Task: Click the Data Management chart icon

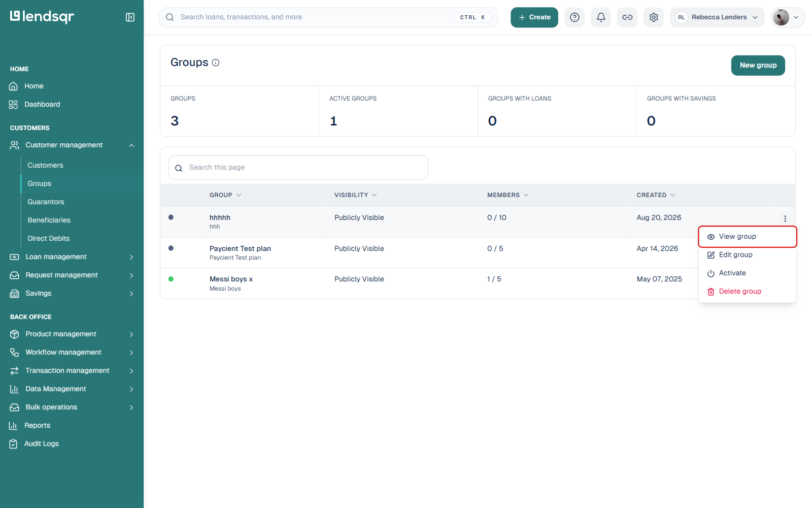Action: click(x=14, y=389)
